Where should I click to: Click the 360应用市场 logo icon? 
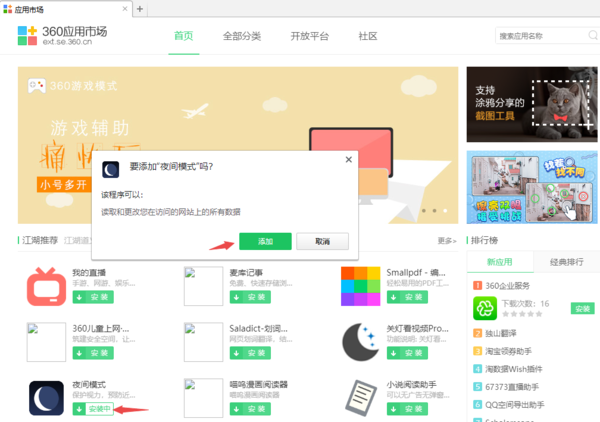[x=27, y=36]
